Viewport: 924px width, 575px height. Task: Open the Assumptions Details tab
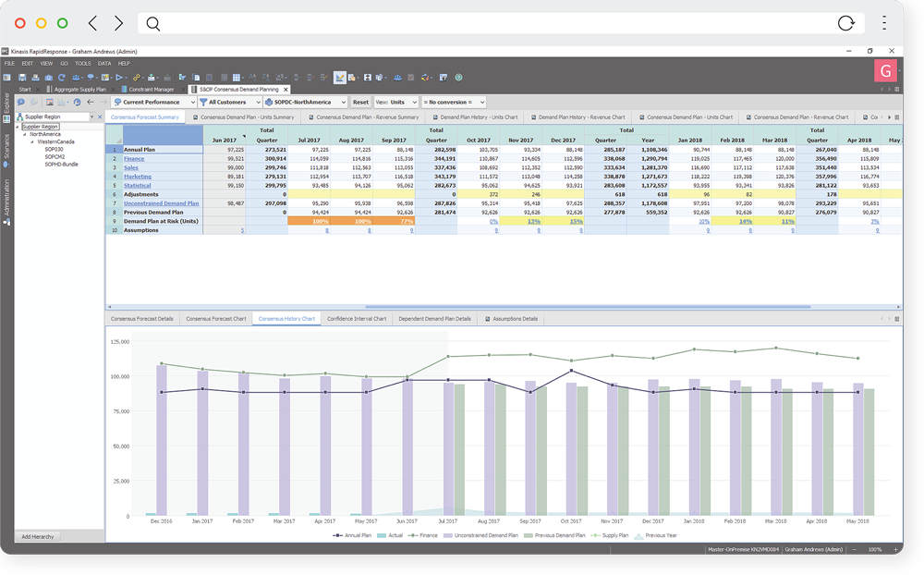click(x=511, y=319)
